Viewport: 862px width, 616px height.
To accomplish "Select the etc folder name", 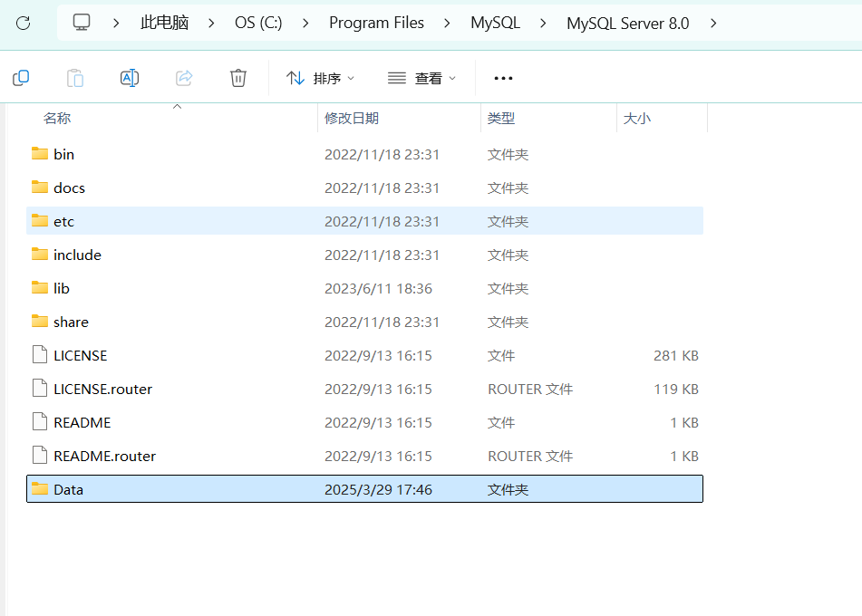I will 63,221.
